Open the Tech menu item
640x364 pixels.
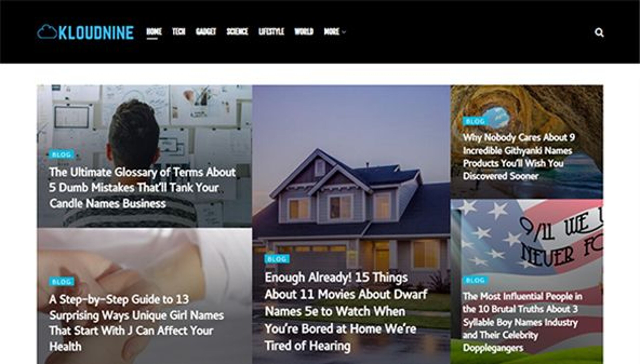pos(179,31)
